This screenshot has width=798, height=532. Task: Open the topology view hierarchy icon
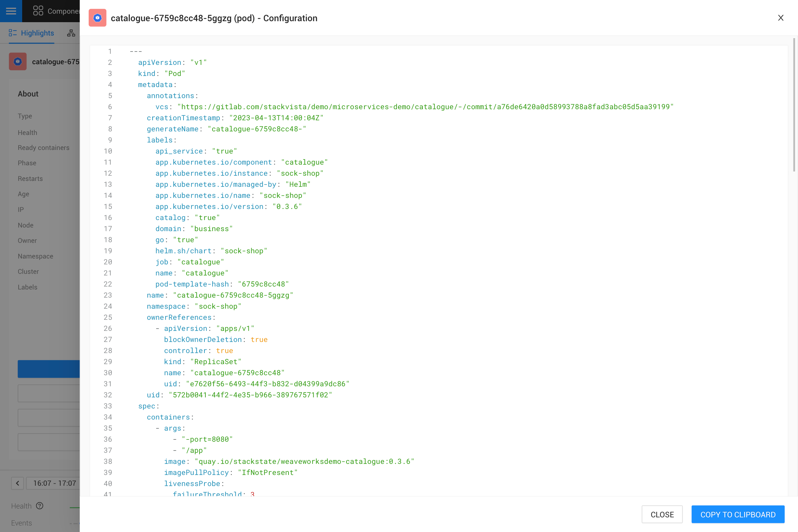click(x=71, y=33)
